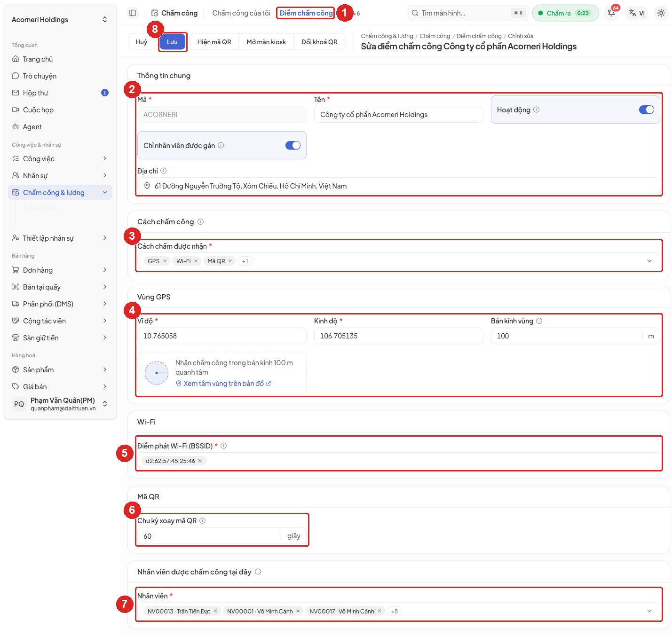Expand Cách chấm được nhận dropdown
672x636 pixels.
pyautogui.click(x=649, y=261)
